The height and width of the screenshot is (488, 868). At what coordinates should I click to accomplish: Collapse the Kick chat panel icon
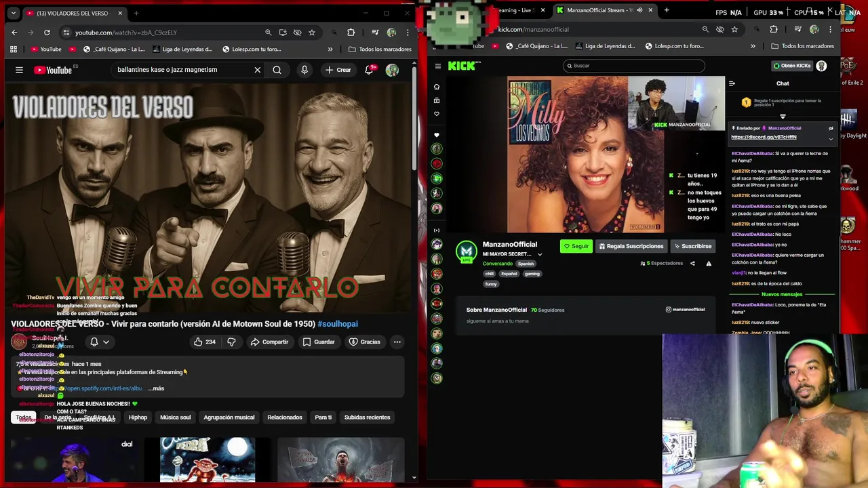(732, 83)
